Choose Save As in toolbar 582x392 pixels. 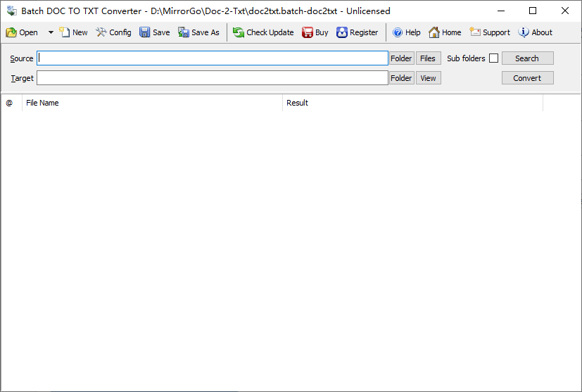point(198,32)
